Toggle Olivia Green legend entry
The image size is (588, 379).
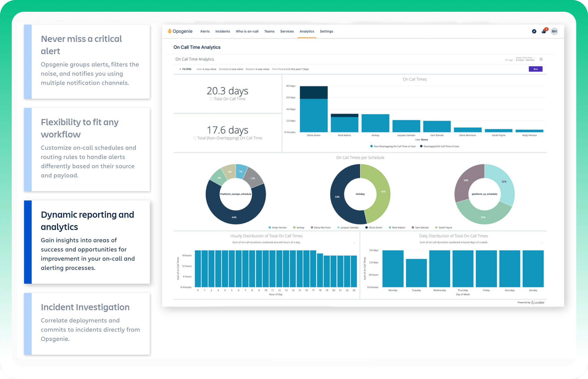pos(374,227)
